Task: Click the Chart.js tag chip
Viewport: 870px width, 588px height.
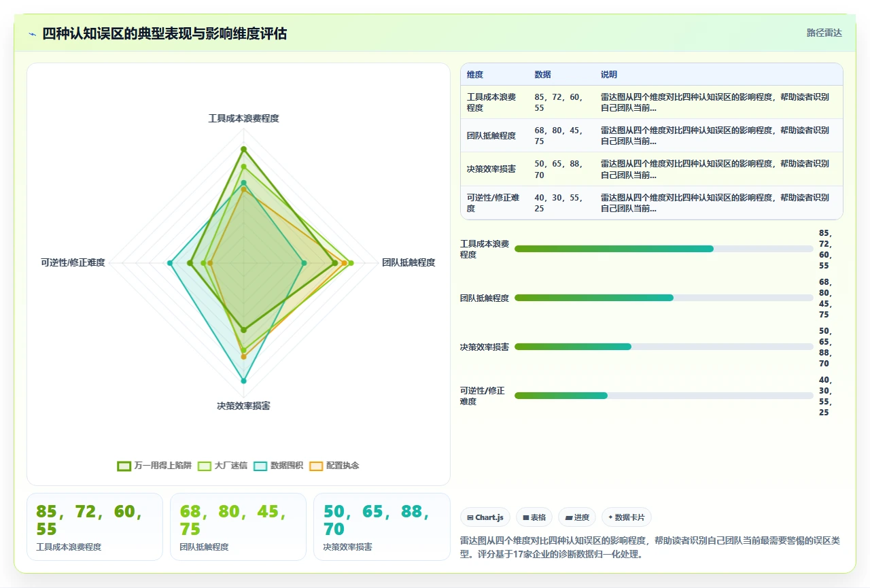Action: pos(485,517)
